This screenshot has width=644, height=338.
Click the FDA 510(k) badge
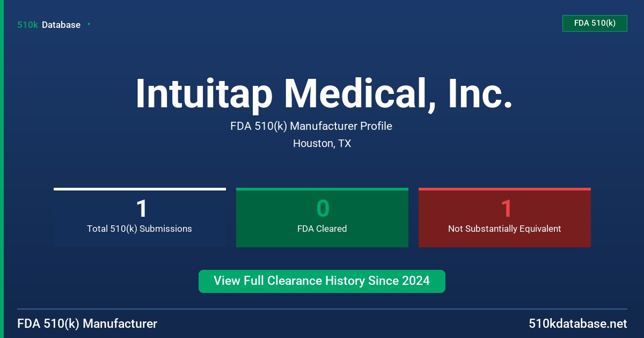click(595, 23)
